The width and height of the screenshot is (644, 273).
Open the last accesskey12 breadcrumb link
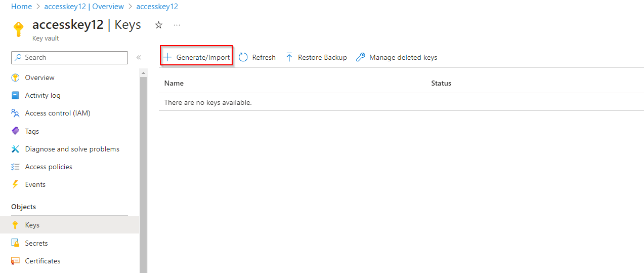(x=157, y=7)
